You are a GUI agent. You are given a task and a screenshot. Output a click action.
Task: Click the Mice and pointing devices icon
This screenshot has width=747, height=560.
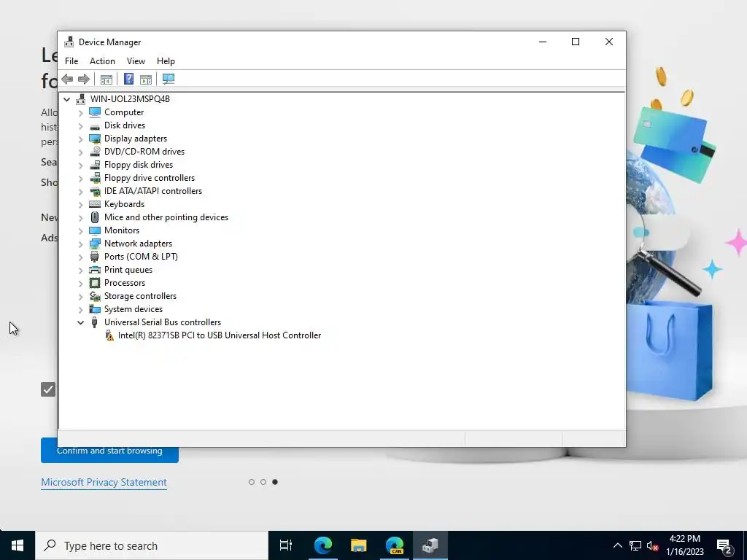(x=95, y=217)
